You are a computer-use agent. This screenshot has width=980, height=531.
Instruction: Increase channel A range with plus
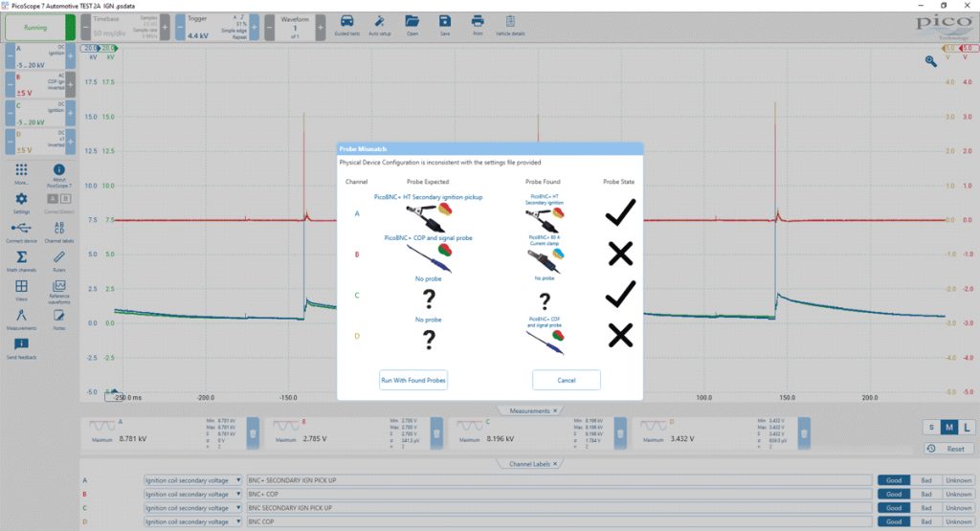pyautogui.click(x=71, y=56)
